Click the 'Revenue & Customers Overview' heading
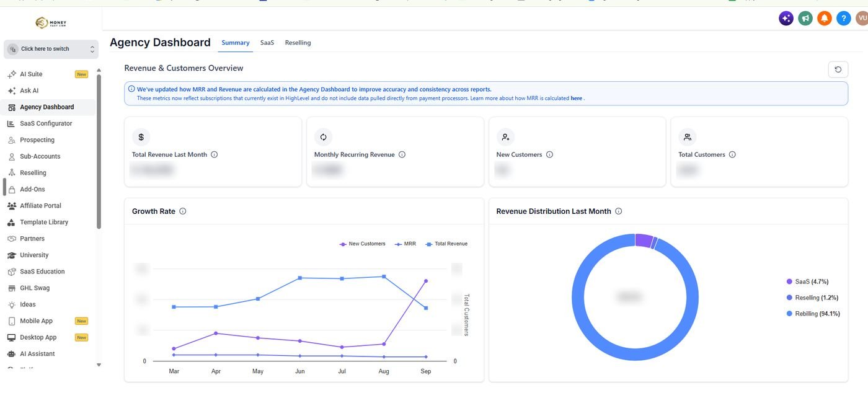 point(184,68)
